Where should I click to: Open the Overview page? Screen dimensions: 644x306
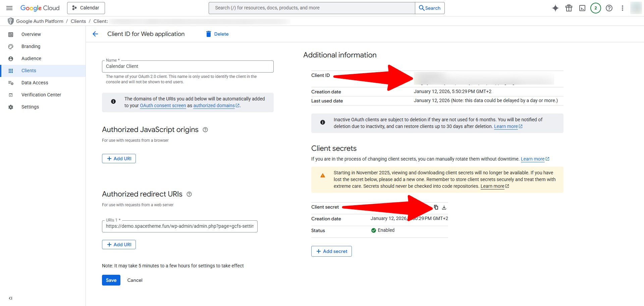(x=31, y=34)
